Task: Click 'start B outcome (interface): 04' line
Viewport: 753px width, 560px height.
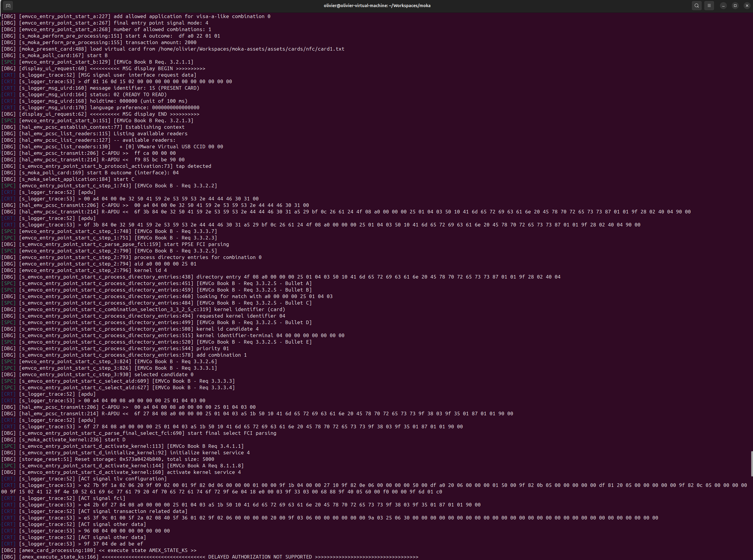Action: coord(90,173)
